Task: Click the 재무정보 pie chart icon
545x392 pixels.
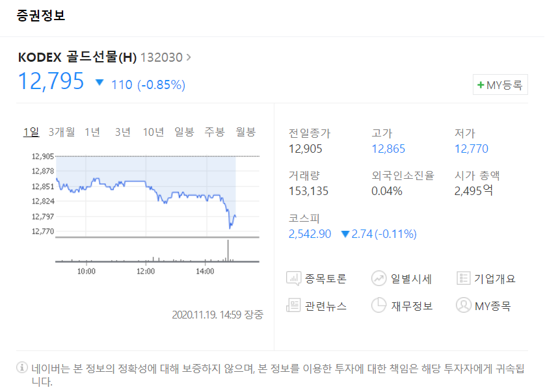Action: [x=379, y=306]
